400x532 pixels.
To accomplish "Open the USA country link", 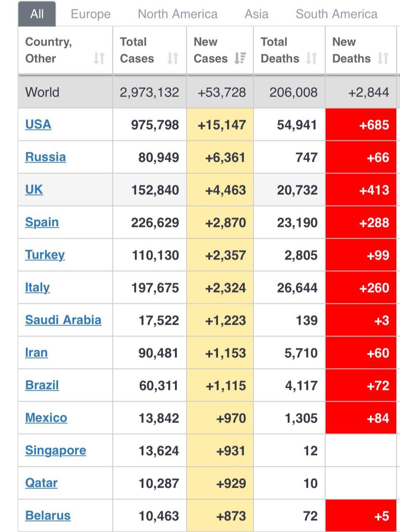I will tap(38, 125).
